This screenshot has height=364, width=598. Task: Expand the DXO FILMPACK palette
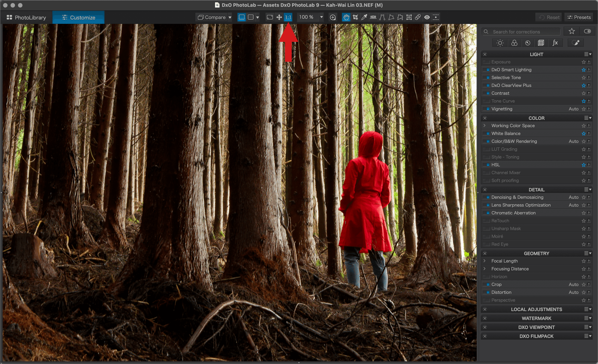click(x=536, y=336)
